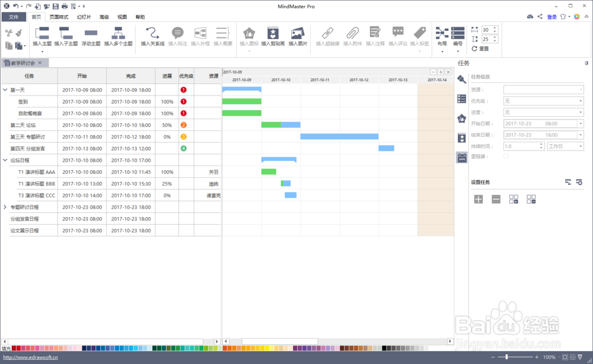Click the Insert Tag (插入标签) icon
The image size is (593, 364).
419,33
